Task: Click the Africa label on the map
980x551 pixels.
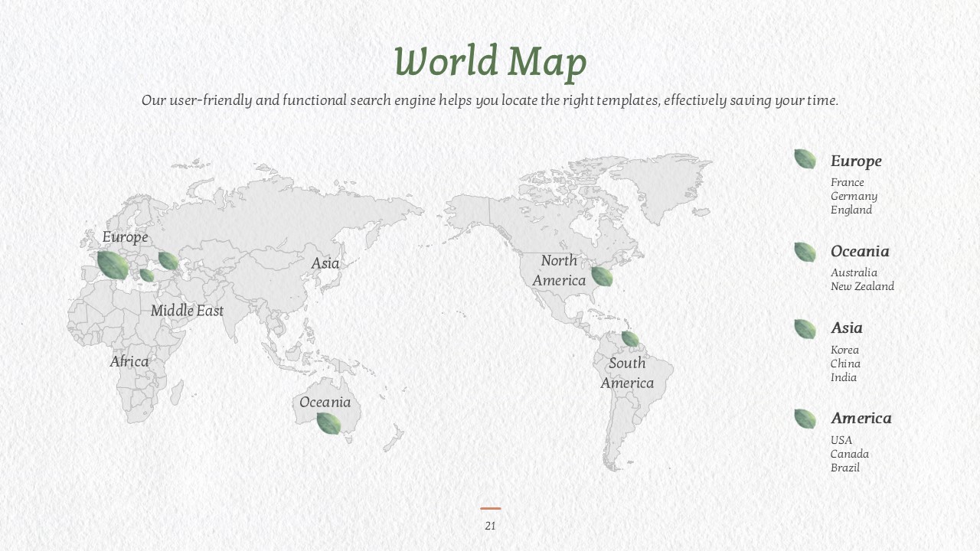Action: click(129, 361)
